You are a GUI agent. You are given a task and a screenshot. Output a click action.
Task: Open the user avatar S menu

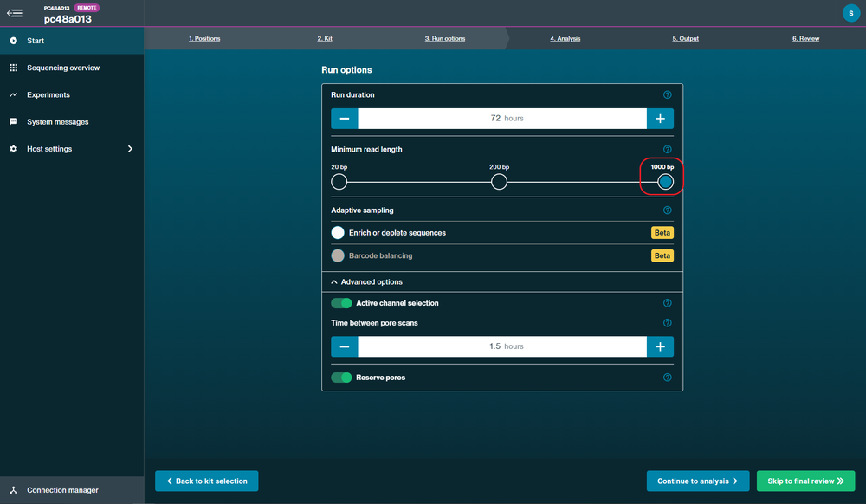point(850,13)
